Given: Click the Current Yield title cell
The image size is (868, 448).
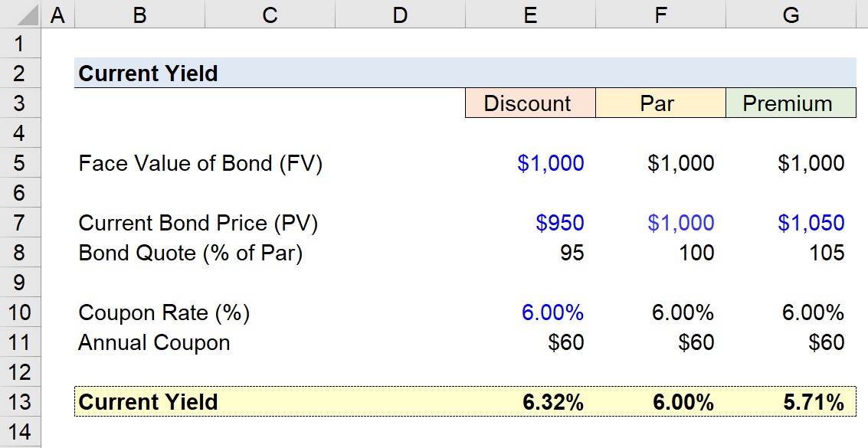Looking at the screenshot, I should pos(139,73).
